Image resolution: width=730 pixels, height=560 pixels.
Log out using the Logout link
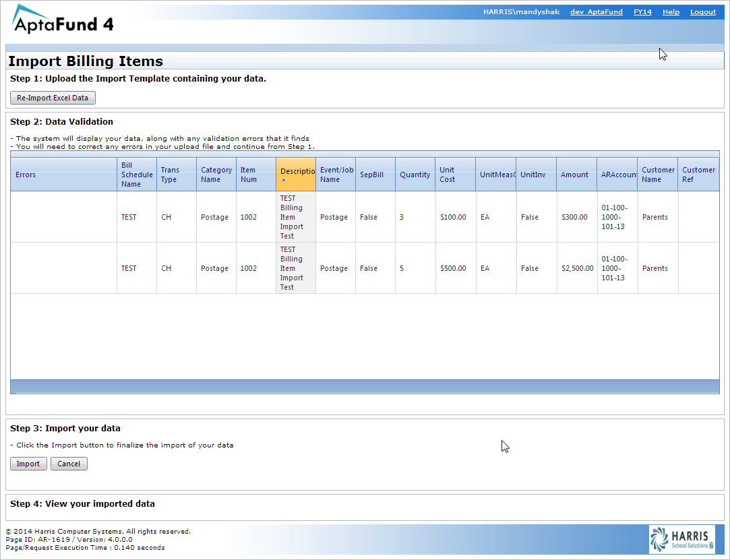point(703,11)
